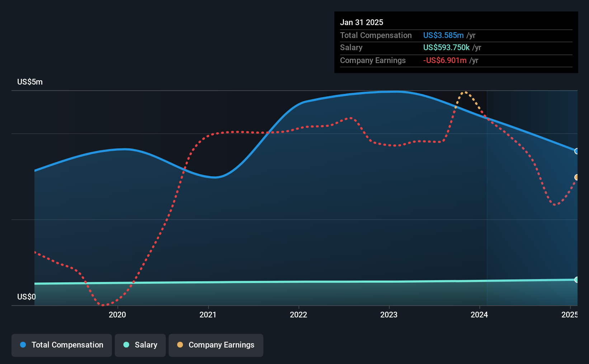This screenshot has width=589, height=364.
Task: Toggle the Total Compensation legend button
Action: [62, 345]
